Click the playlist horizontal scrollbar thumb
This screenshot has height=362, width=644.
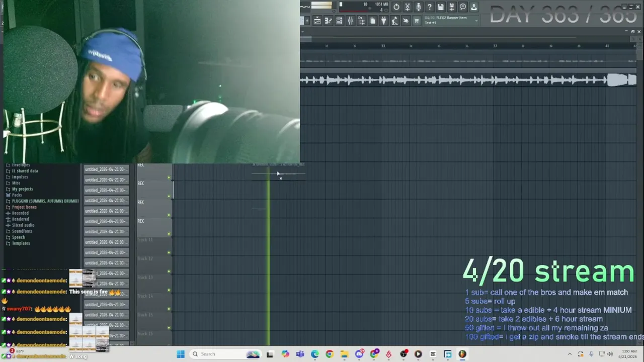pos(306,39)
